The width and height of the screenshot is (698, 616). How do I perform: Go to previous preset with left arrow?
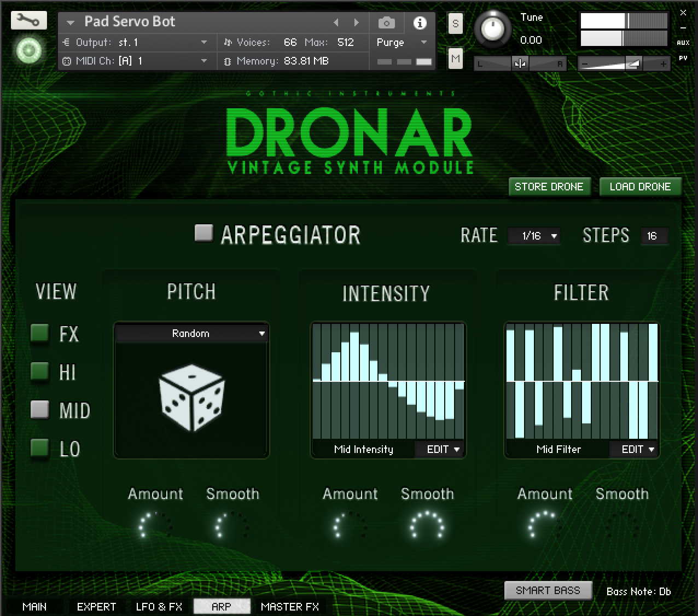[336, 22]
